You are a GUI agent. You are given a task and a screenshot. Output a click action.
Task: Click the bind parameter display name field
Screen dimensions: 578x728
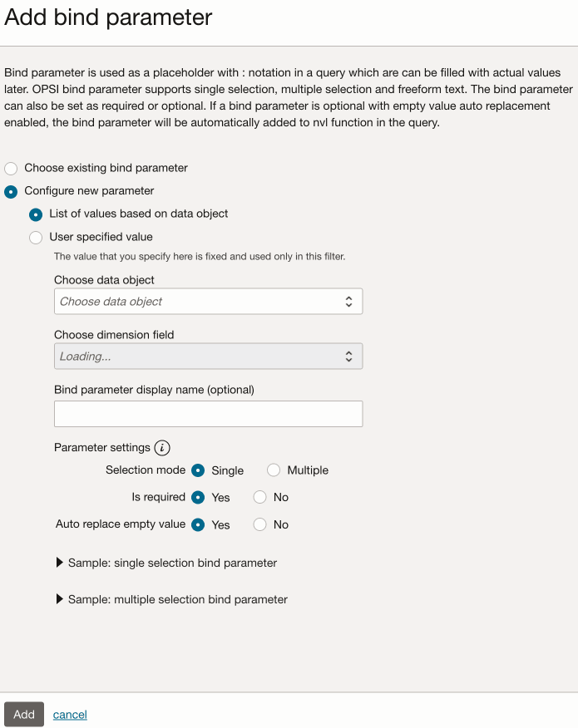coord(208,413)
